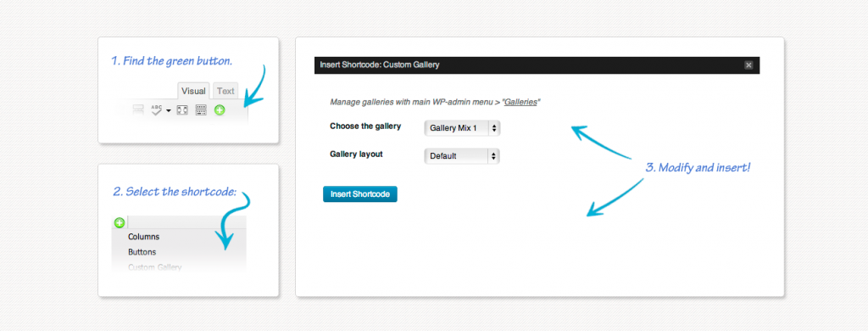Image resolution: width=868 pixels, height=331 pixels.
Task: Expand the Gallery layout Default dropdown
Action: [x=462, y=156]
